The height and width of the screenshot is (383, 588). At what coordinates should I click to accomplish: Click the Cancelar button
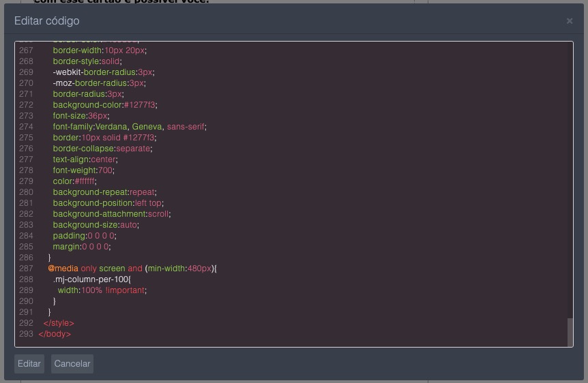click(x=72, y=363)
